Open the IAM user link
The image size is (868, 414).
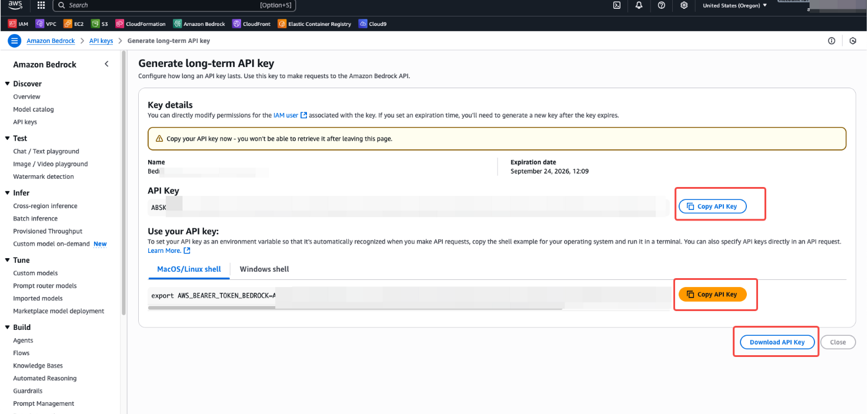(x=290, y=115)
